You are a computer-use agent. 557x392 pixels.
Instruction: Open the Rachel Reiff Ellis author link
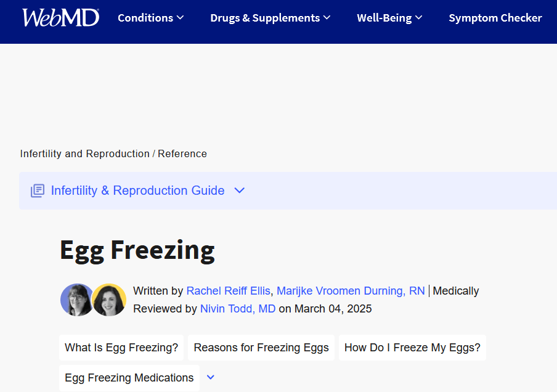click(x=228, y=291)
